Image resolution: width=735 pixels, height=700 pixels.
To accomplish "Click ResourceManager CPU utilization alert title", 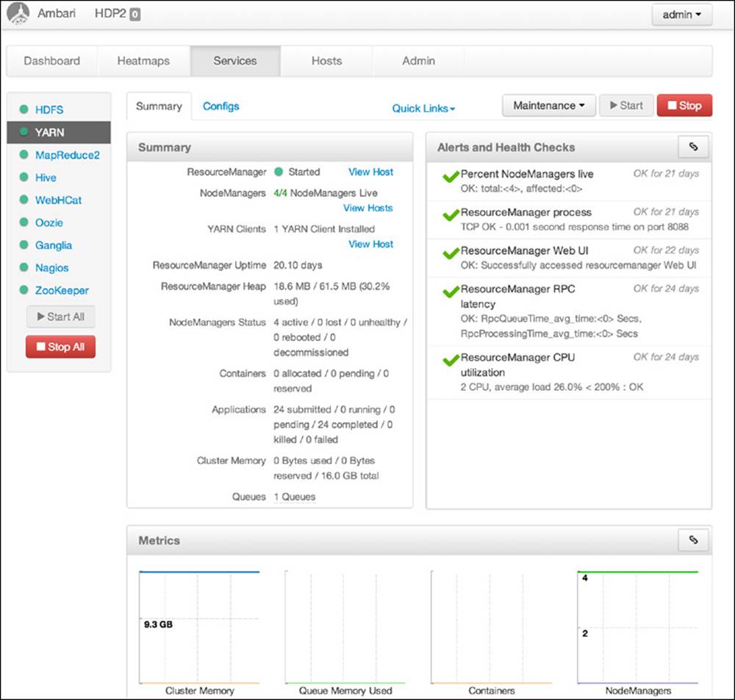I will pos(517,364).
